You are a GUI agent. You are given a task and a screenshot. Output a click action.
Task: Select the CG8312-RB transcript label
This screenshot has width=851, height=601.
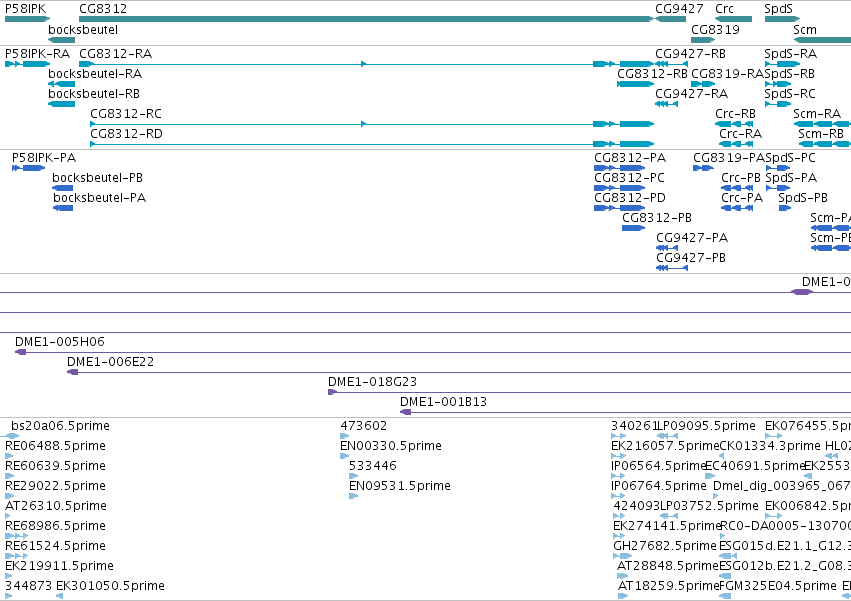(652, 74)
